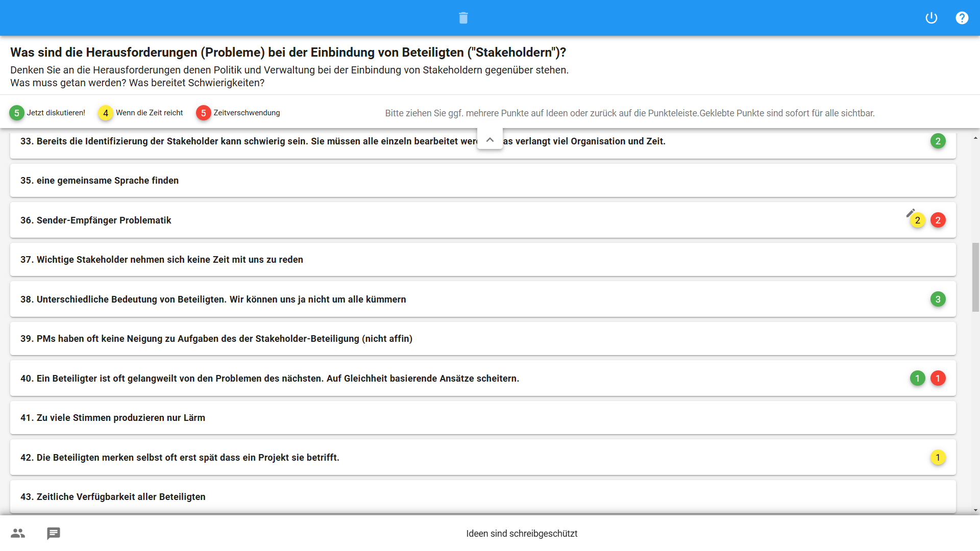Click green dot 1 on idea 40
Screen dimensions: 980x551
pos(918,379)
